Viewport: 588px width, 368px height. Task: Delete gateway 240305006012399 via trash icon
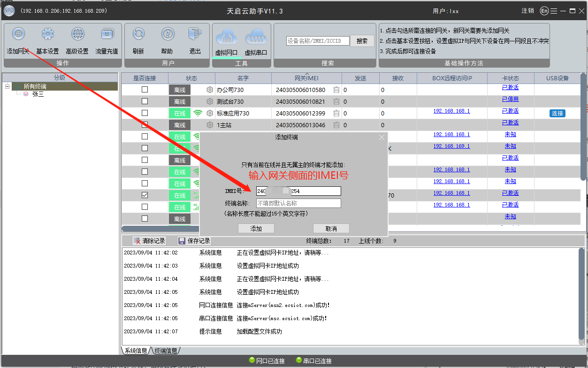(336, 113)
